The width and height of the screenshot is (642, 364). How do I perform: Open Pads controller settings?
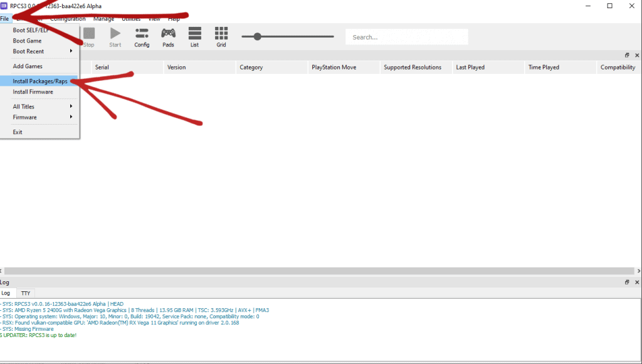(x=168, y=36)
